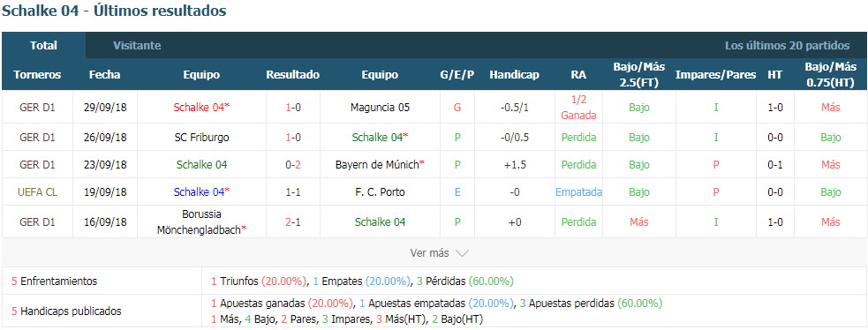The width and height of the screenshot is (868, 330).
Task: Open Los últimos 20 partidos selector
Action: pyautogui.click(x=787, y=45)
